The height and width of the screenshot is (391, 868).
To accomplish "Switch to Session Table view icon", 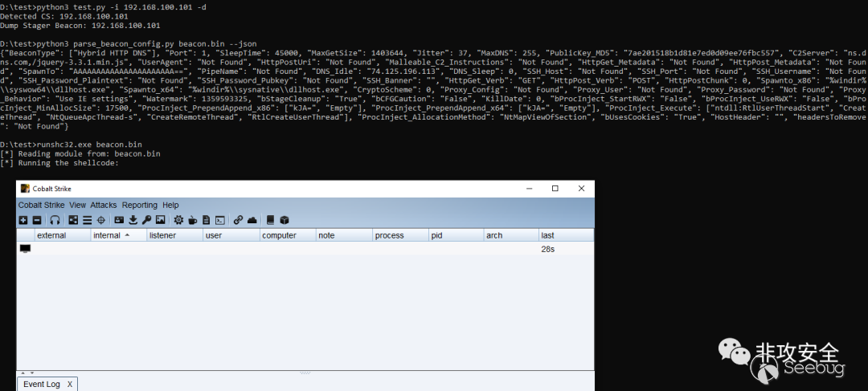I will [x=88, y=220].
